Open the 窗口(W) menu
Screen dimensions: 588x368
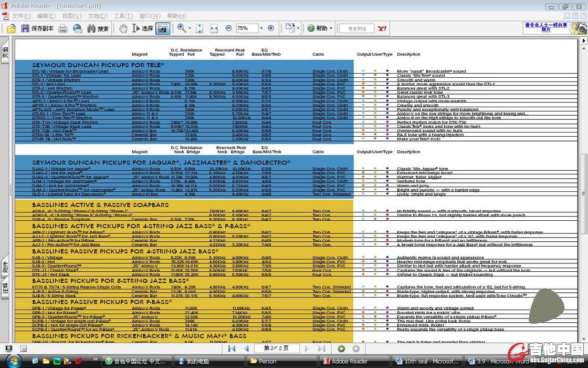(150, 16)
